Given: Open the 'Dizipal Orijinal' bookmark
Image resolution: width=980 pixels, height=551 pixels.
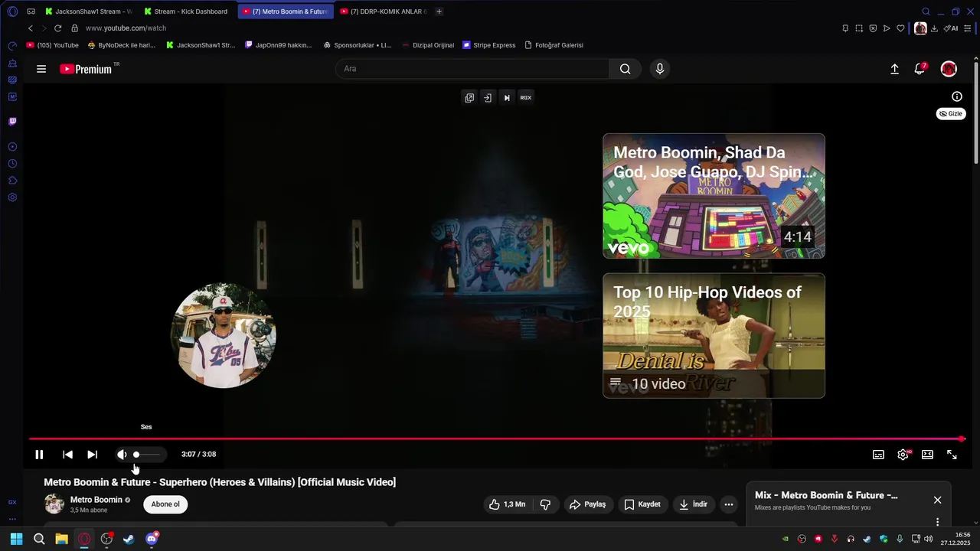Looking at the screenshot, I should click(428, 45).
